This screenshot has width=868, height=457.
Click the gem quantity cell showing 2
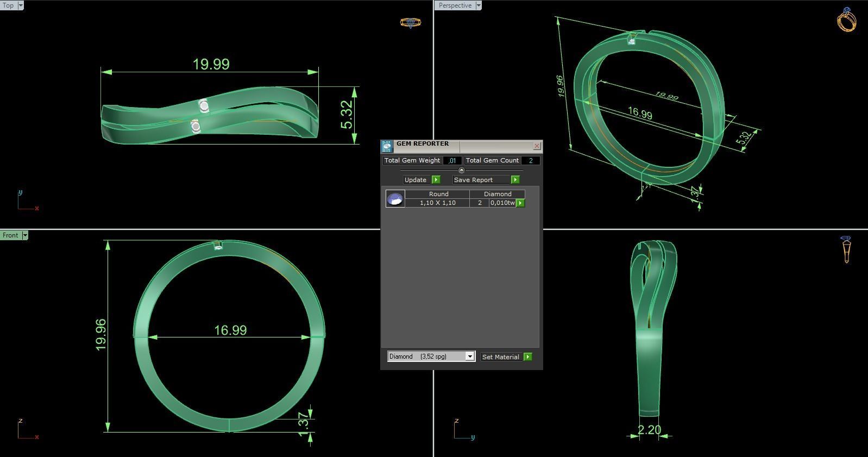point(480,203)
